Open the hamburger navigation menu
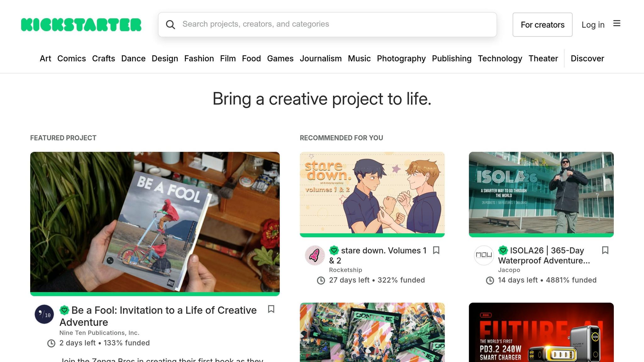 pyautogui.click(x=617, y=24)
